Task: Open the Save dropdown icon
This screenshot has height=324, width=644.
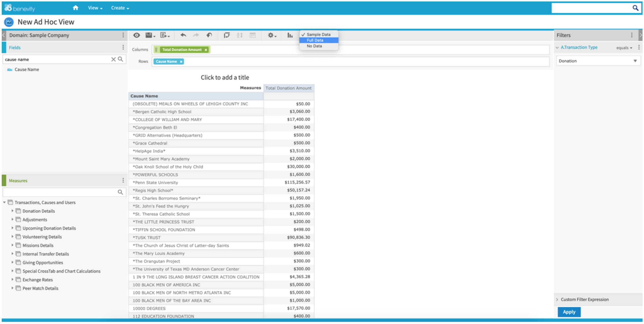Action: tap(150, 35)
